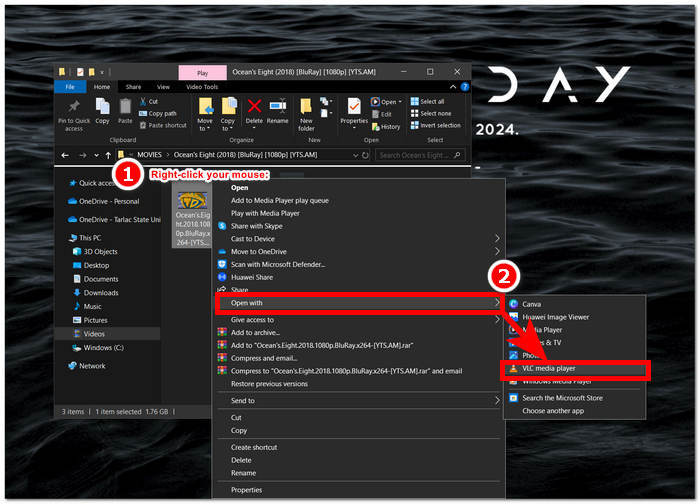Click the Search Ocean's Eight field

[420, 155]
